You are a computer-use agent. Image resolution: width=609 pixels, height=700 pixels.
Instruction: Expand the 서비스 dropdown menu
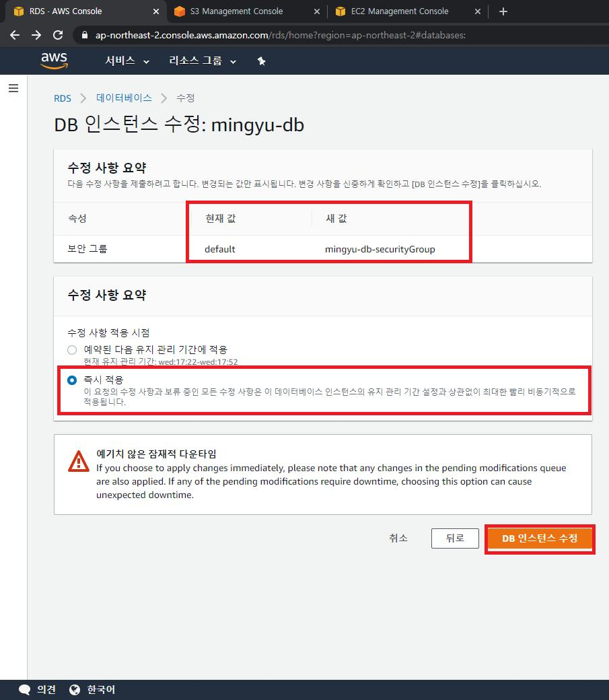point(127,61)
